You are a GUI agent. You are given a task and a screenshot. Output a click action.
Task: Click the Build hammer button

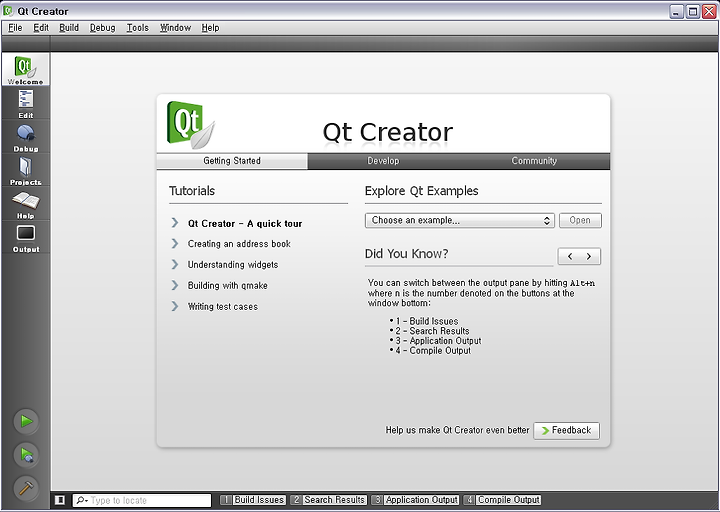[x=26, y=488]
